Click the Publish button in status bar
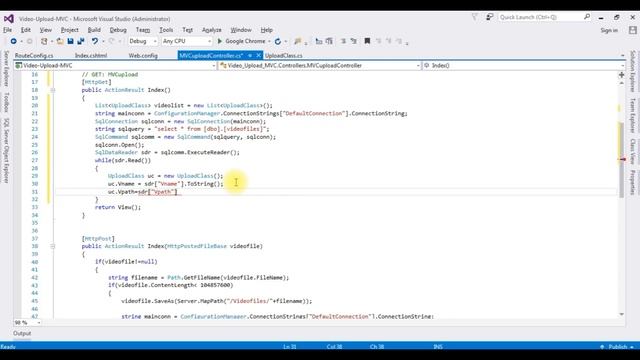 (x=617, y=347)
